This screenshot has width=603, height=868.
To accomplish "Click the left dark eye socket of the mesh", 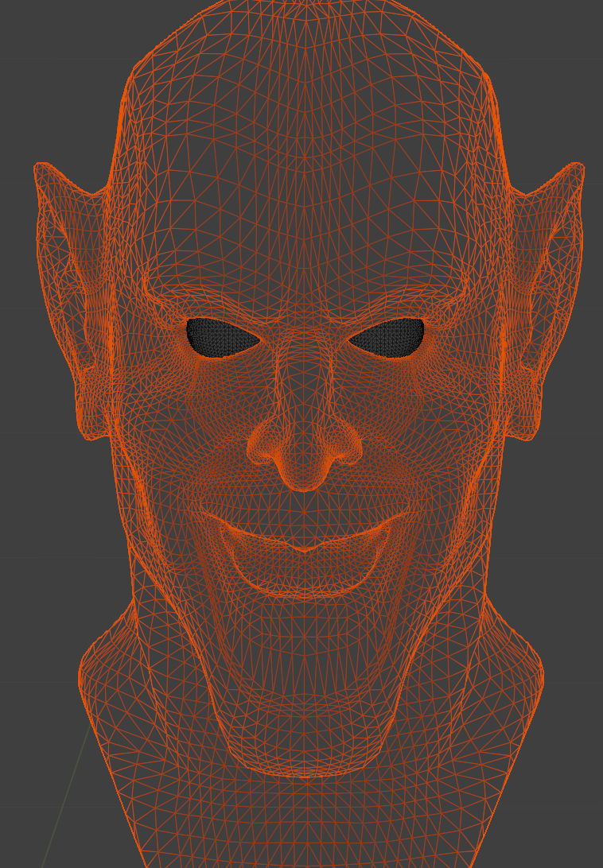I will pos(220,337).
